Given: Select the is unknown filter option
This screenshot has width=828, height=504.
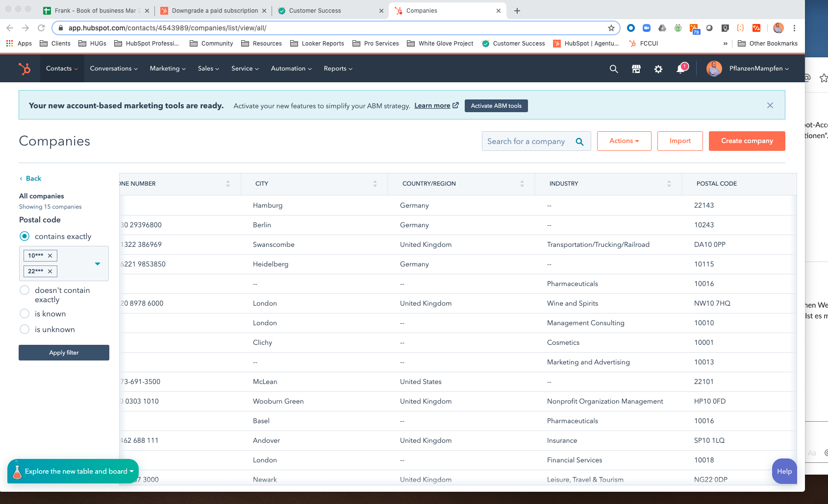Looking at the screenshot, I should point(25,329).
